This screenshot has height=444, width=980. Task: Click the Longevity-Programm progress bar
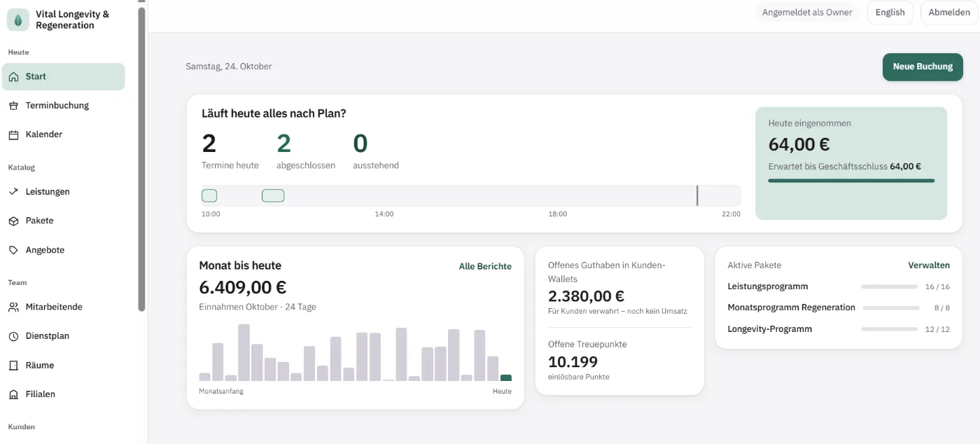[889, 329]
